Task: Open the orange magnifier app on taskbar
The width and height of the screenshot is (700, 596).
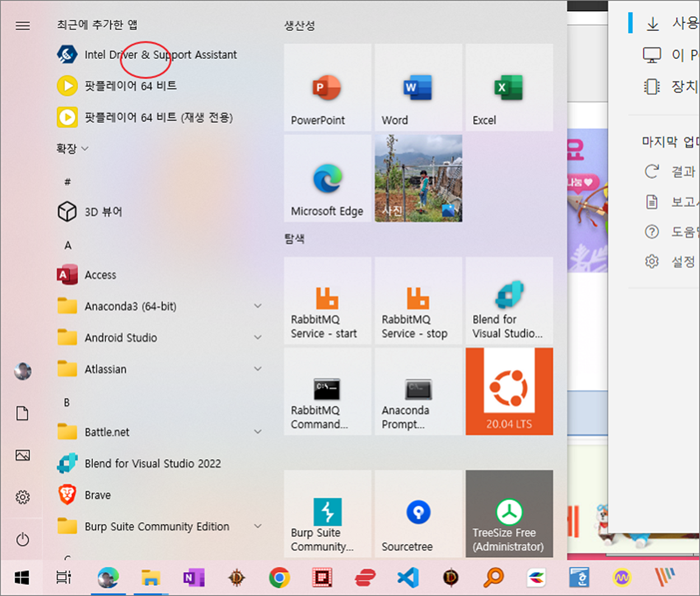Action: point(493,577)
